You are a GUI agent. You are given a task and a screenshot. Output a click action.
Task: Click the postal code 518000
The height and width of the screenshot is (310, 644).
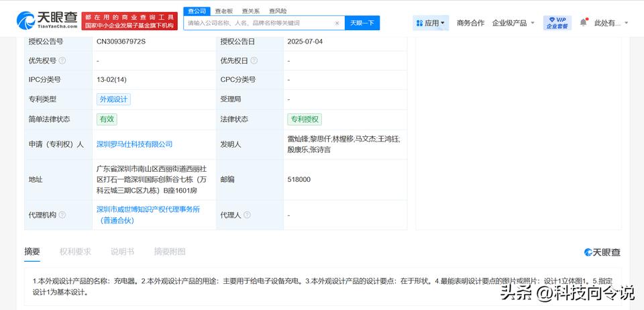299,179
